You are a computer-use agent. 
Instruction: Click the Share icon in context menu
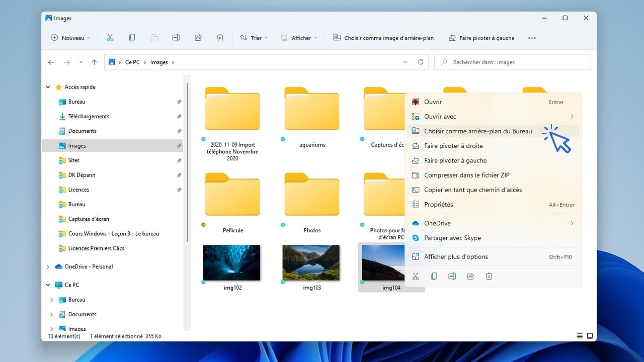tap(470, 276)
